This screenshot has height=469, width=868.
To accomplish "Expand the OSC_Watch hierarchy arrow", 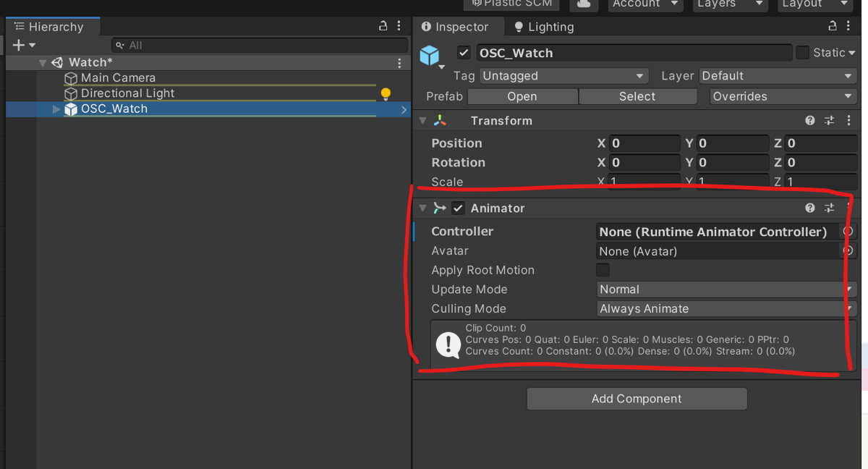I will pyautogui.click(x=56, y=109).
